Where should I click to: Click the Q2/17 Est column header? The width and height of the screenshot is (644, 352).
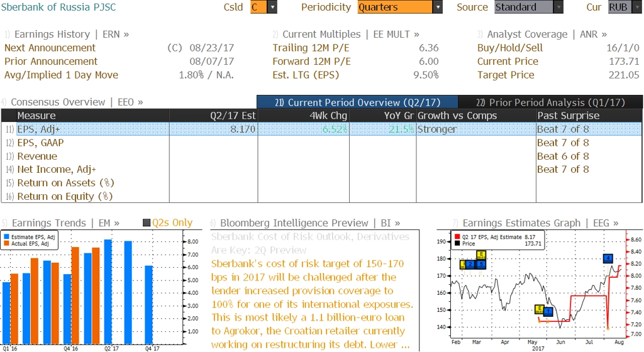click(214, 115)
